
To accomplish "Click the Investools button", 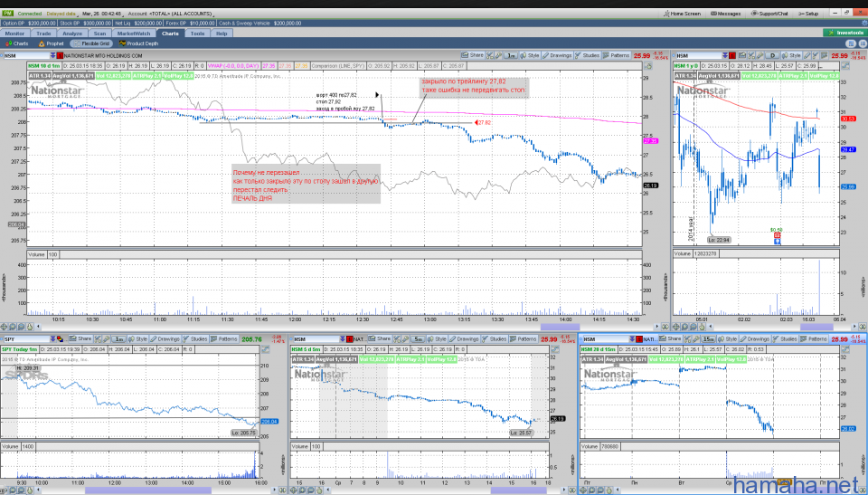I will pos(844,33).
